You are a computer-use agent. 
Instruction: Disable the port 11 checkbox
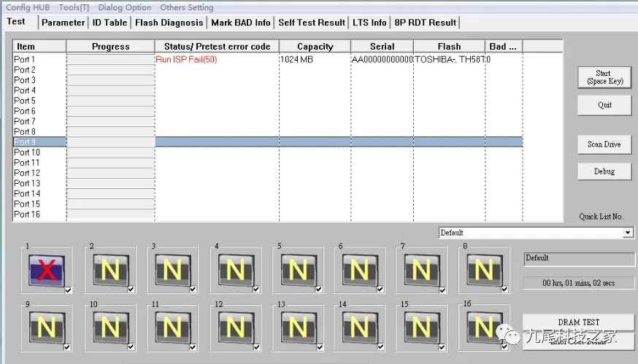pyautogui.click(x=193, y=347)
